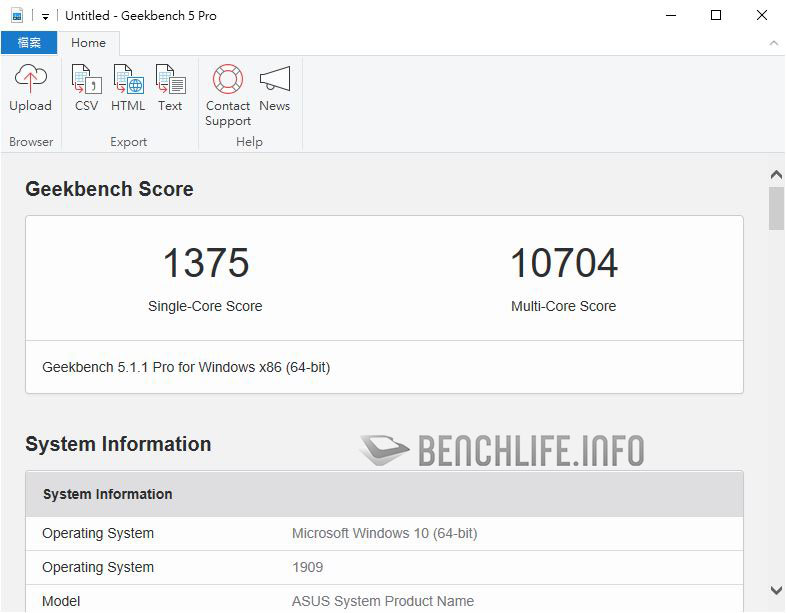This screenshot has height=613, width=786.
Task: Open the quick access toolbar dropdown arrow
Action: pos(45,17)
